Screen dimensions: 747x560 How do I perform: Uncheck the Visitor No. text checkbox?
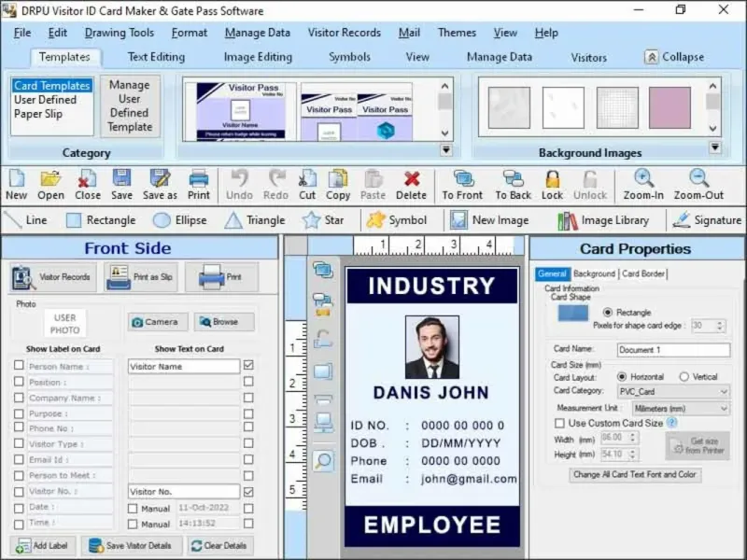[248, 492]
